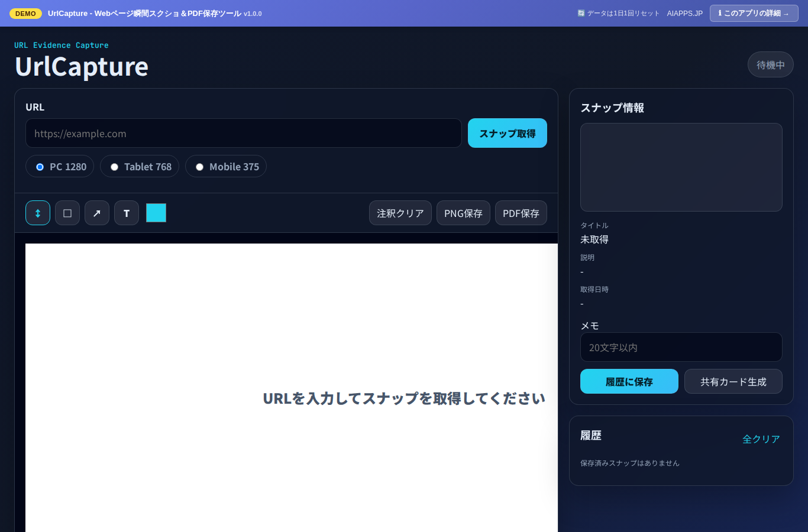Click the PDF保存 button

coord(521,213)
